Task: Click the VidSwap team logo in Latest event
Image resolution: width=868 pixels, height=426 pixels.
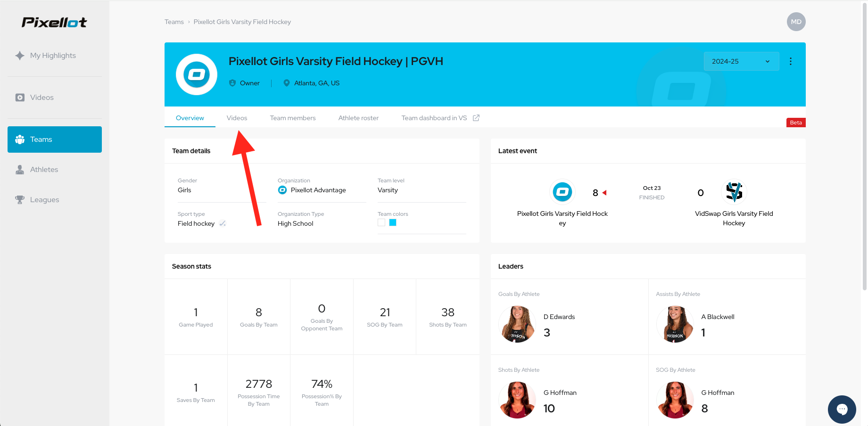Action: click(734, 192)
